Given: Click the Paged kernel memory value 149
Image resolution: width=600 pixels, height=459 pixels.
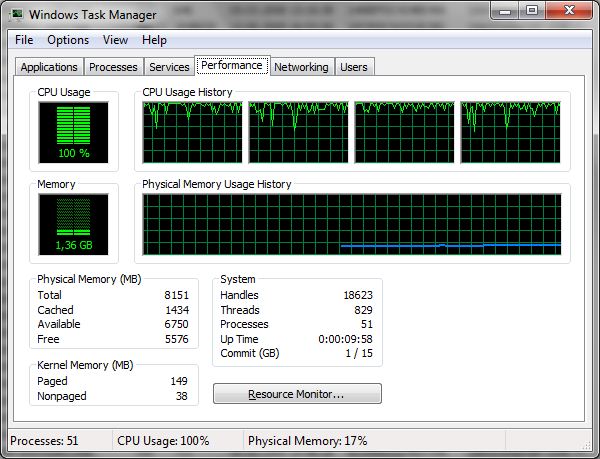Looking at the screenshot, I should (x=179, y=381).
